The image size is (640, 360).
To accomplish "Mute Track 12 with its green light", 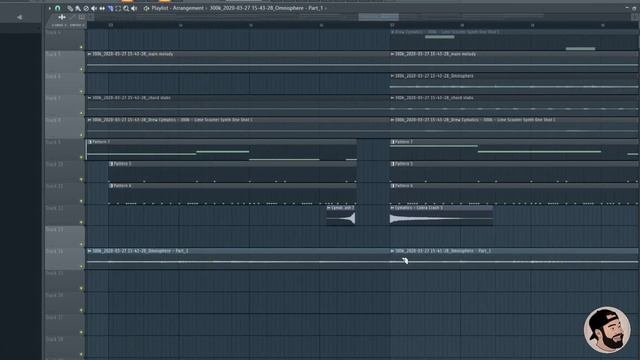I will (81, 222).
